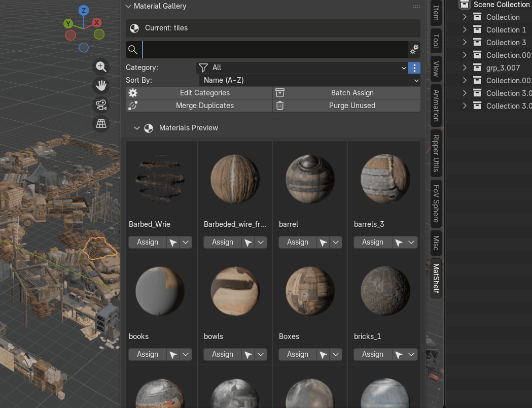Open the Misc sidebar tab
The width and height of the screenshot is (532, 408).
coord(436,243)
